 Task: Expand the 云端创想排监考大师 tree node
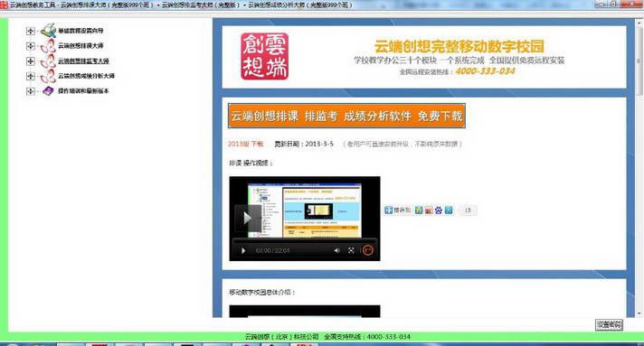coord(31,61)
